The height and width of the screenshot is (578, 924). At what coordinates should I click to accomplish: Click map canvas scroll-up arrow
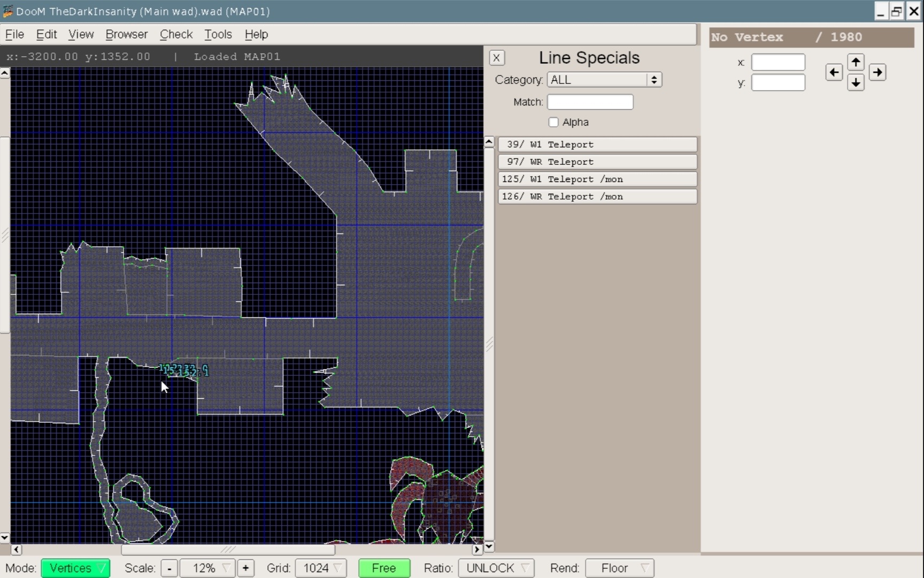tap(5, 73)
